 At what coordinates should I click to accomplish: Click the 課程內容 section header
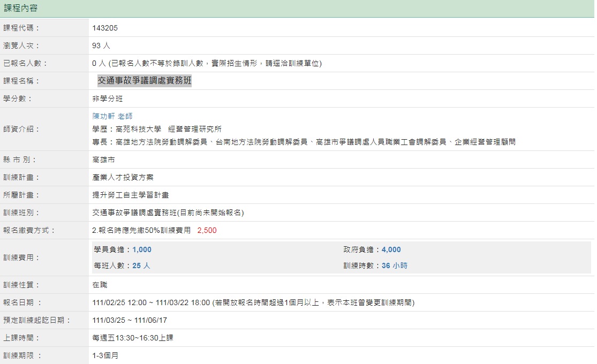point(21,8)
